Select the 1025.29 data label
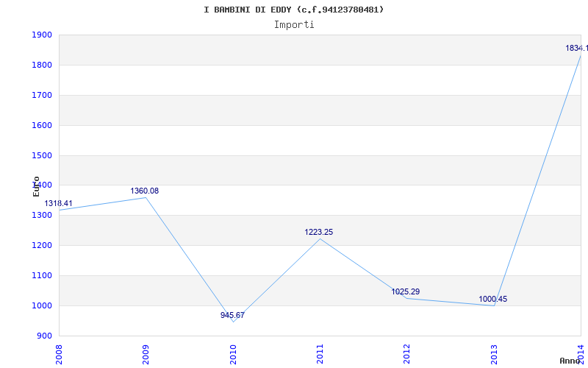This screenshot has height=368, width=588. [x=406, y=291]
